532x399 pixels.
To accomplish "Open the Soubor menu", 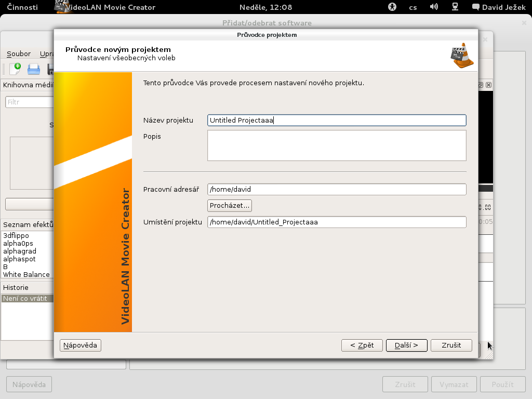I will tap(19, 54).
